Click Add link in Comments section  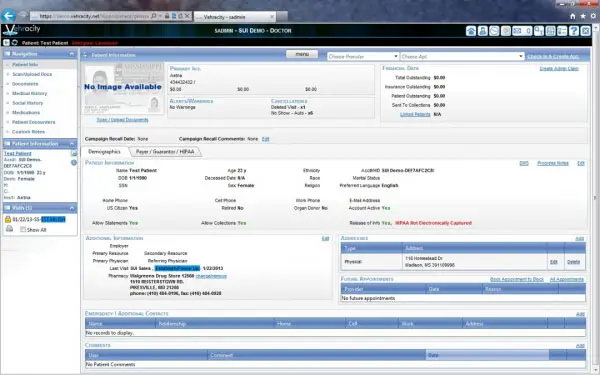(580, 346)
